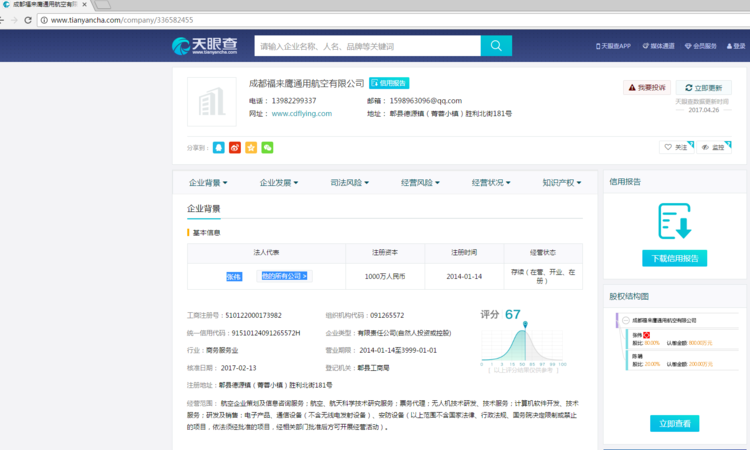Click the company search input field
Viewport: 750px width, 450px height.
pyautogui.click(x=367, y=46)
